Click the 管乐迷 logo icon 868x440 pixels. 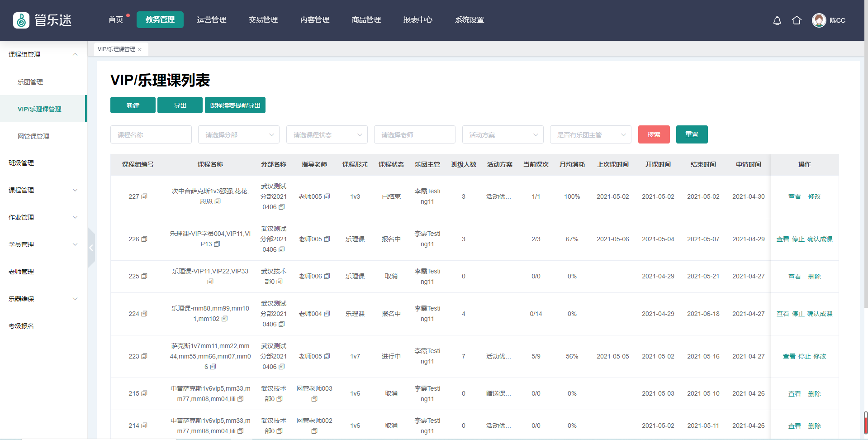(x=21, y=20)
